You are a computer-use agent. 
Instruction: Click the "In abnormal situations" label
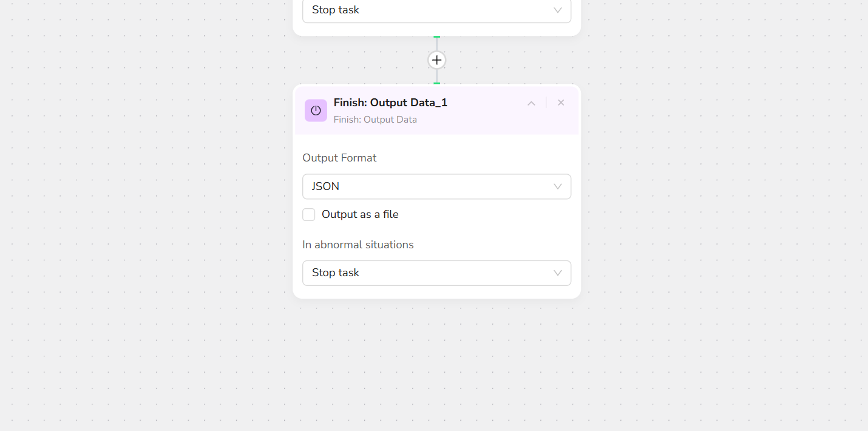358,245
